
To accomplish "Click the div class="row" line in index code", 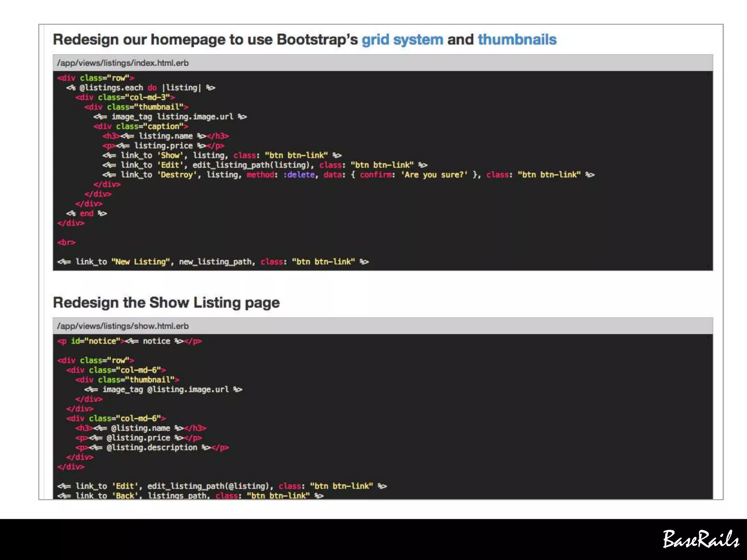I will click(x=96, y=78).
